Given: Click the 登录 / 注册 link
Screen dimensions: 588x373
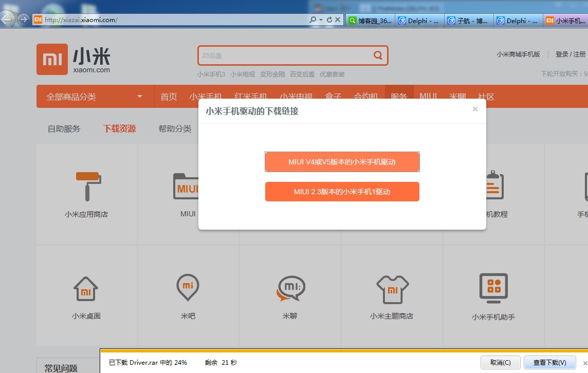Looking at the screenshot, I should [x=571, y=54].
